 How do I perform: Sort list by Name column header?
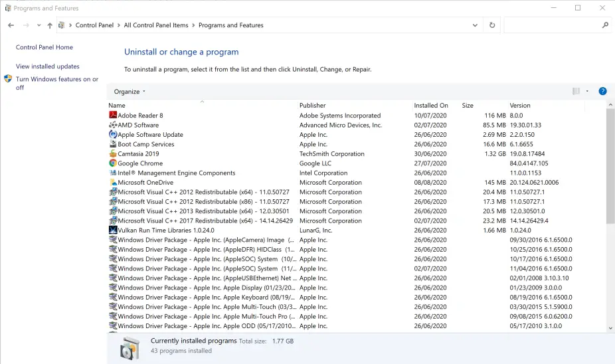[x=203, y=105]
